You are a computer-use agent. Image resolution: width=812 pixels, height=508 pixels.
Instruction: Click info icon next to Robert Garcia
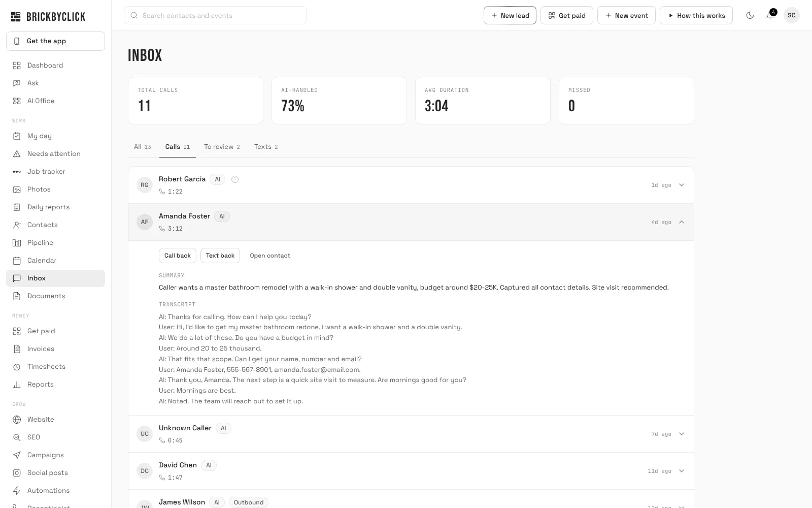[235, 179]
